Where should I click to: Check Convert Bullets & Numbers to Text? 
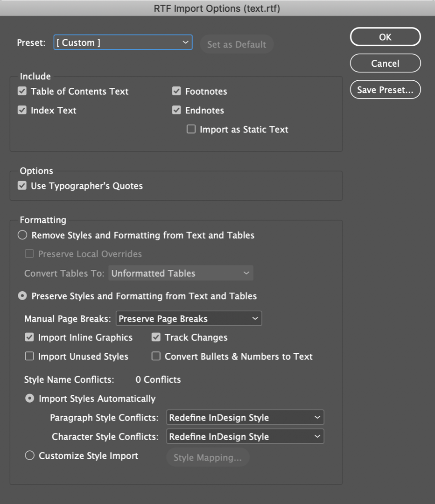click(156, 357)
